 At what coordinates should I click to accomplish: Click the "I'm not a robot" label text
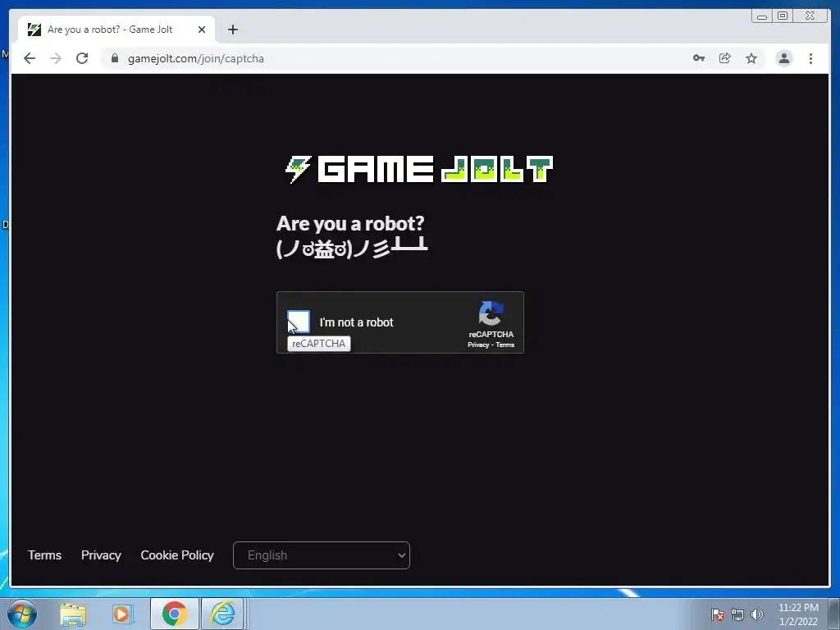(x=356, y=322)
